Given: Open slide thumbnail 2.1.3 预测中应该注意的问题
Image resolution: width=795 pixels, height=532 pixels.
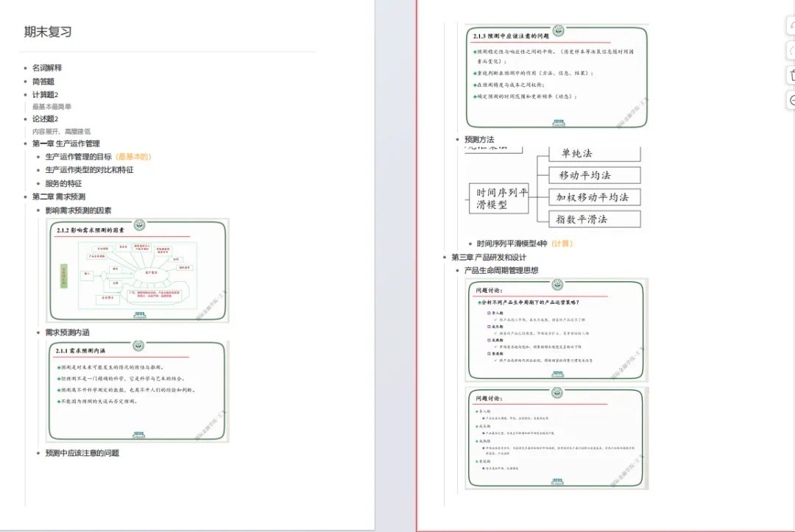Looking at the screenshot, I should coord(556,76).
